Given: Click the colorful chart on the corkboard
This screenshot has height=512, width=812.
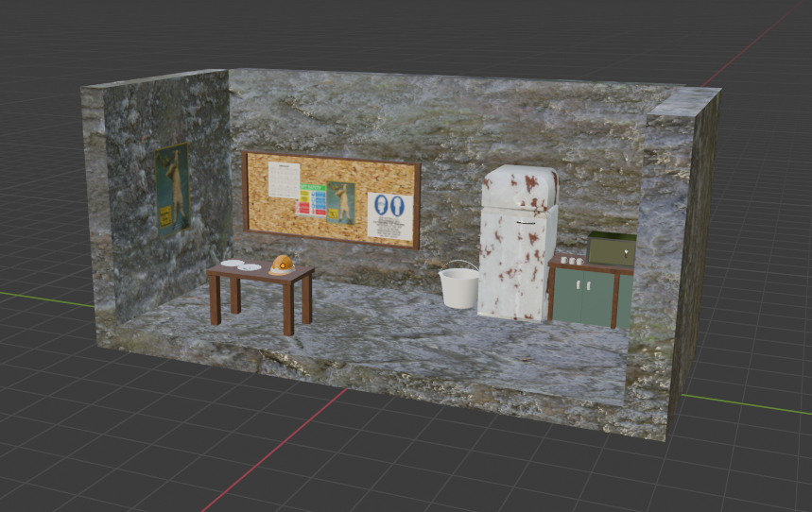Looking at the screenshot, I should (x=311, y=199).
